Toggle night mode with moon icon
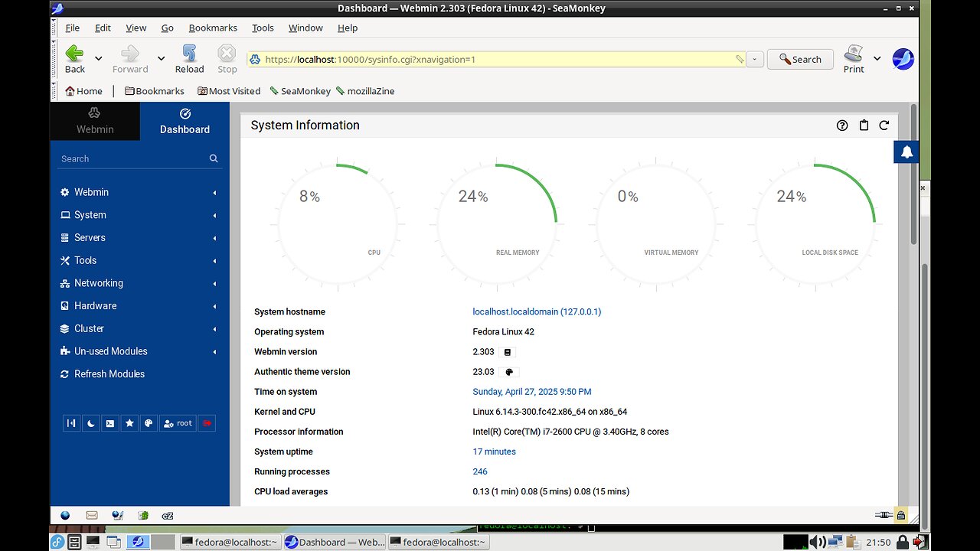The height and width of the screenshot is (551, 980). tap(90, 423)
